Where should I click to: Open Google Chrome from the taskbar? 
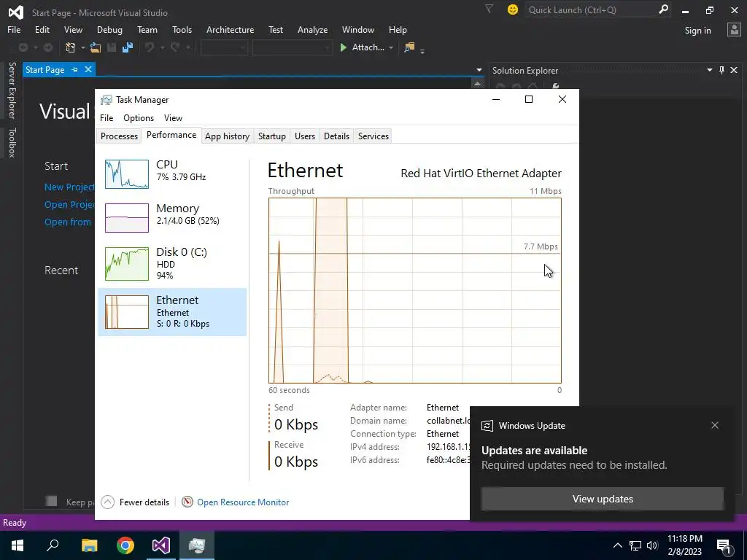[125, 545]
